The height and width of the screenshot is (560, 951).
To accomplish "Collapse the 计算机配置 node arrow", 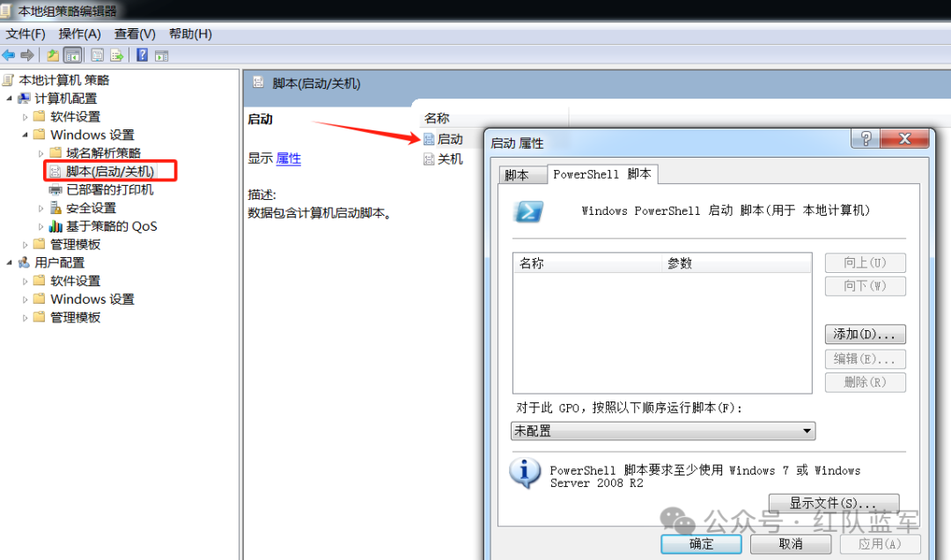I will [x=9, y=99].
